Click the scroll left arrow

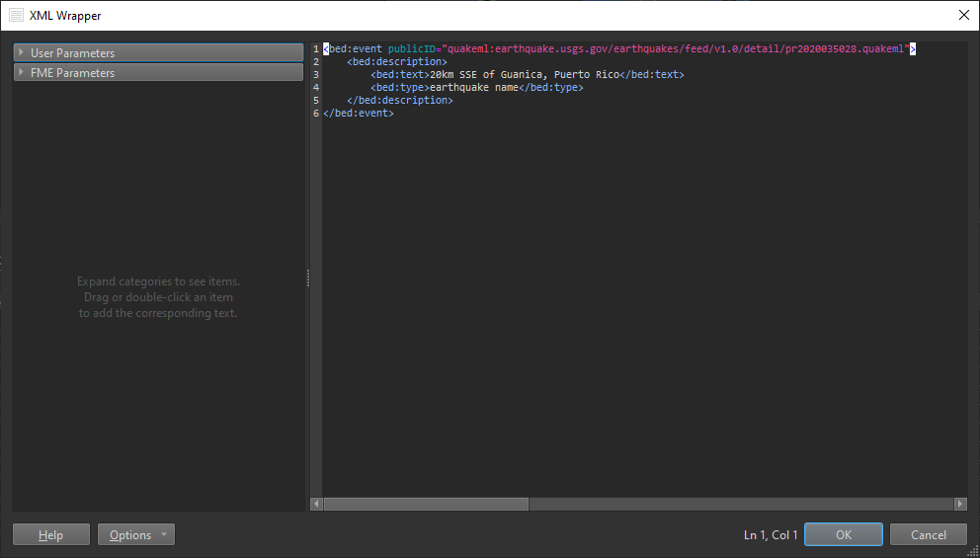[x=317, y=504]
